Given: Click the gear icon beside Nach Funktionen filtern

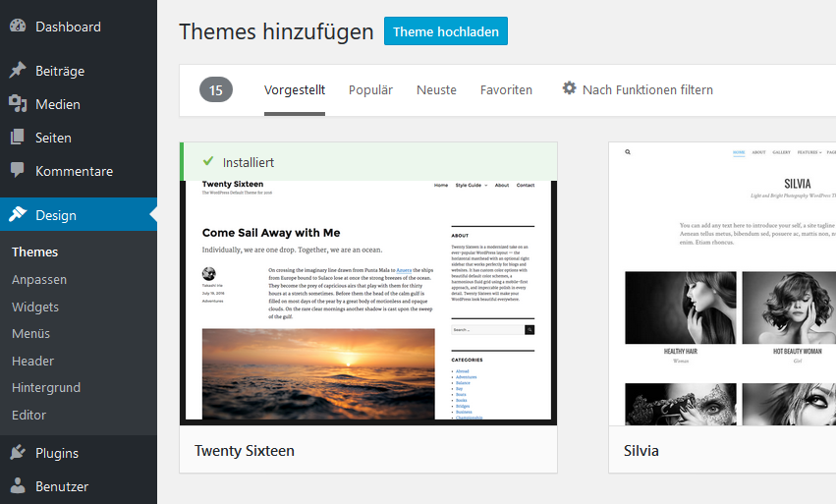Looking at the screenshot, I should 569,88.
